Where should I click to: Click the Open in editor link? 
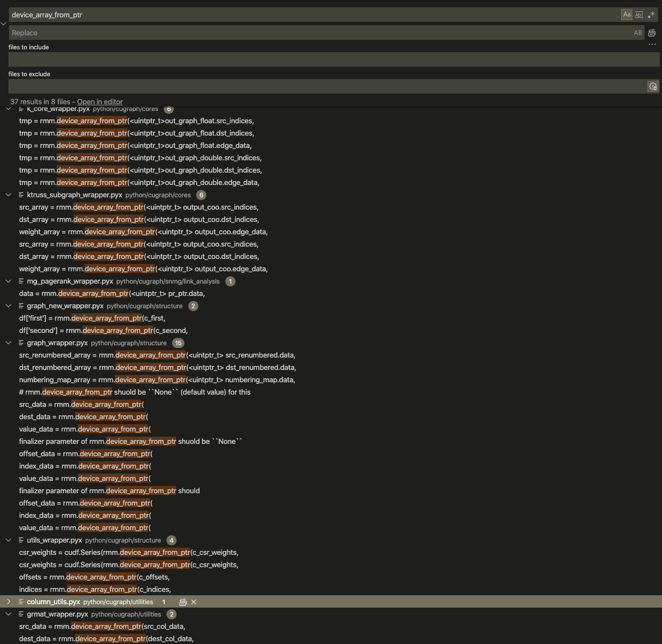pos(100,101)
